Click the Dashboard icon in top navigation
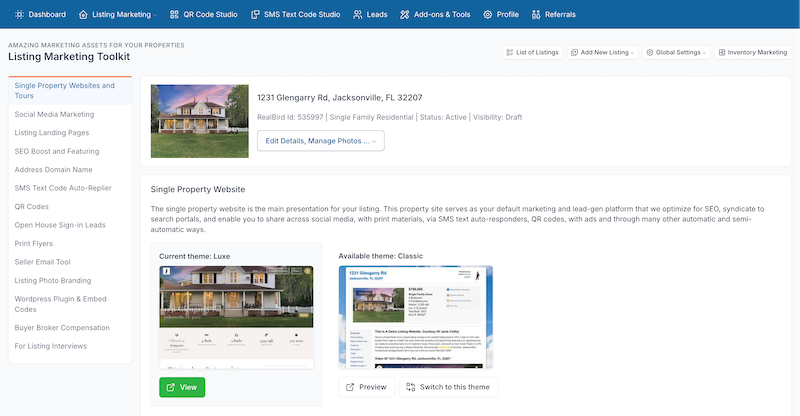This screenshot has height=416, width=800. tap(19, 14)
